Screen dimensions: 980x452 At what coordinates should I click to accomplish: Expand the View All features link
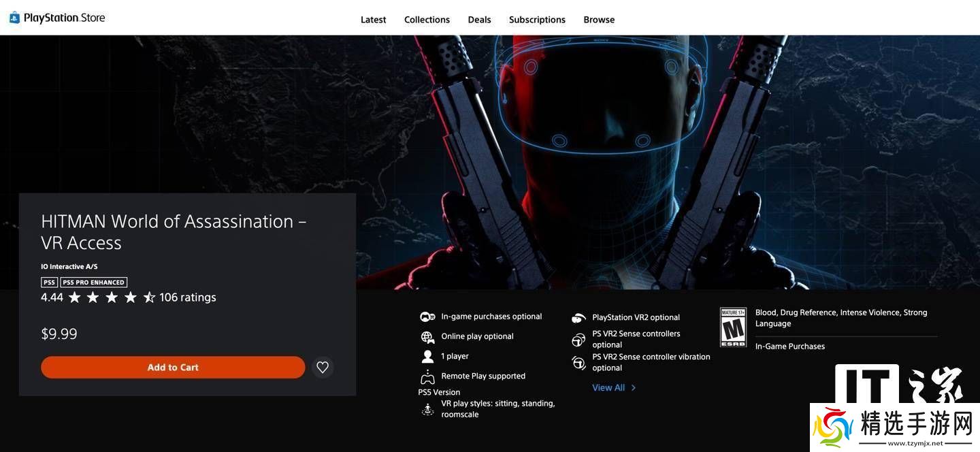(x=613, y=388)
